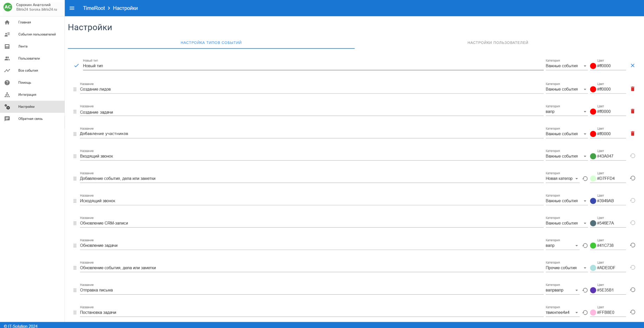Open Интеграция in the sidebar
Image resolution: width=644 pixels, height=328 pixels.
[32, 94]
